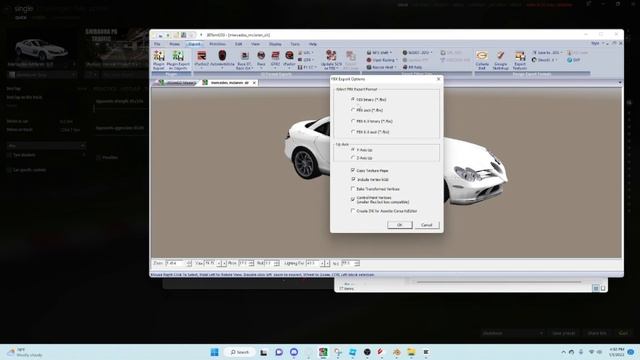Screen dimensions: 640x360
Task: Click the Export Textures icon
Action: [x=520, y=60]
